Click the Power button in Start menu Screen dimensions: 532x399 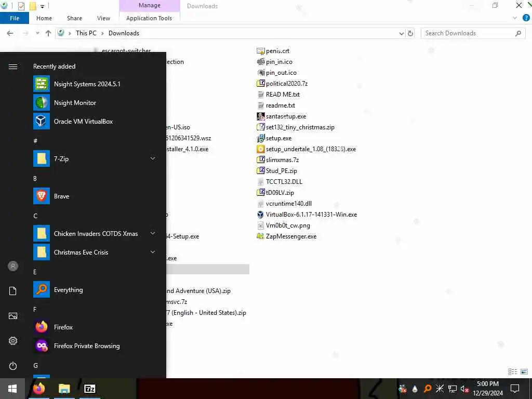(13, 366)
